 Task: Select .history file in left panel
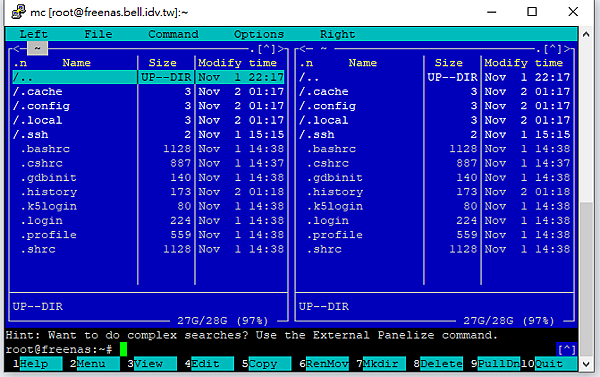(148, 192)
